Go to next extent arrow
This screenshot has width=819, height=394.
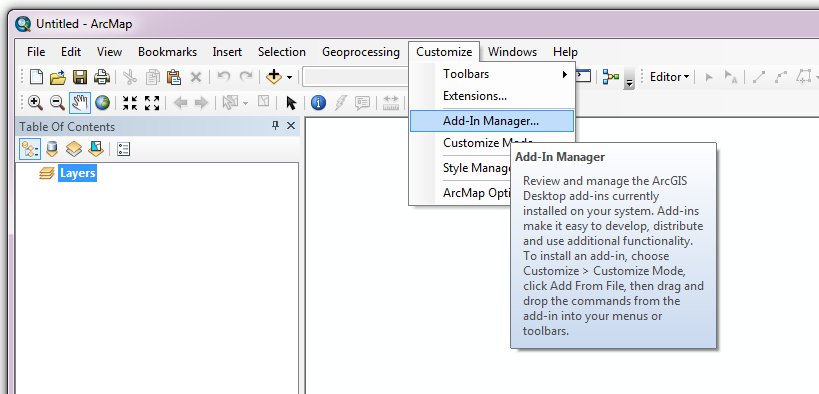pyautogui.click(x=201, y=103)
